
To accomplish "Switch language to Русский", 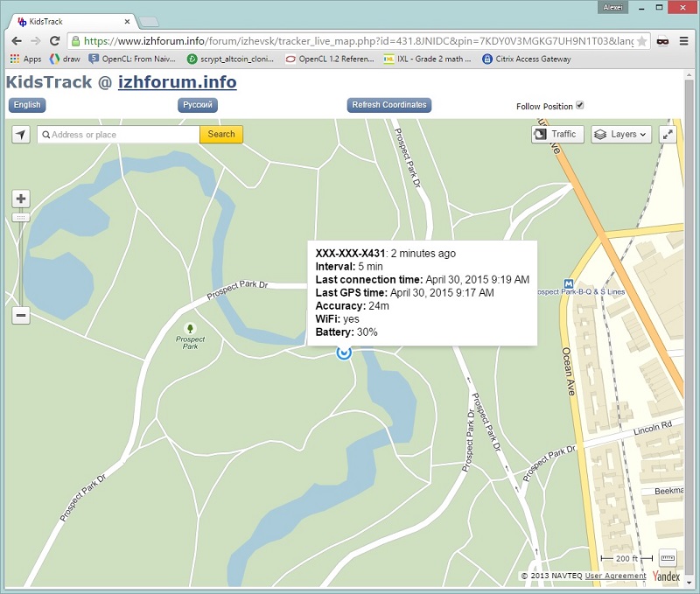I will pyautogui.click(x=198, y=105).
